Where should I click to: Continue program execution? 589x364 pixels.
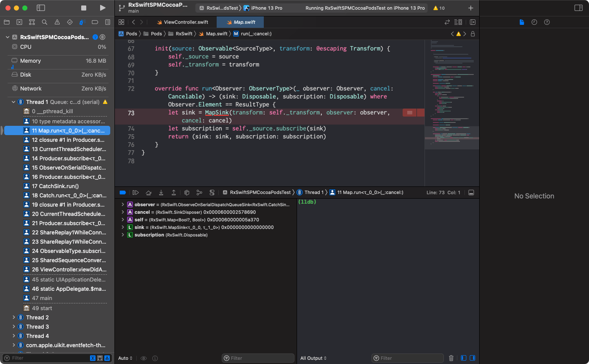(x=135, y=192)
